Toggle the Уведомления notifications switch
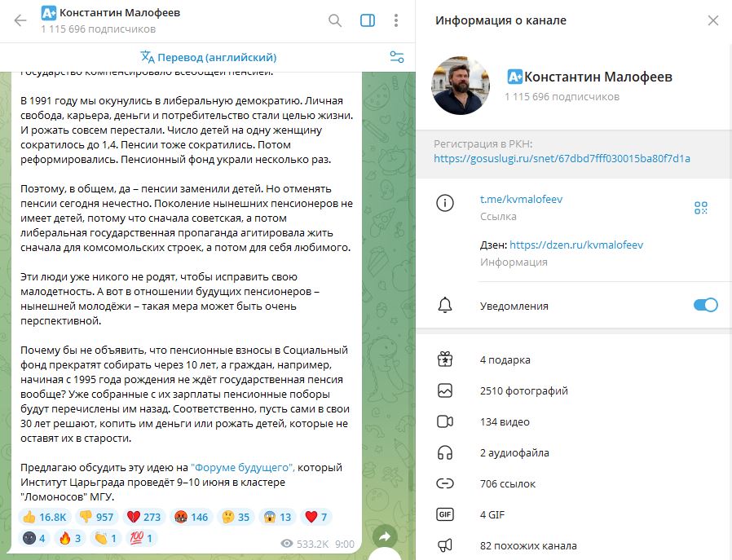The image size is (732, 560). (705, 305)
